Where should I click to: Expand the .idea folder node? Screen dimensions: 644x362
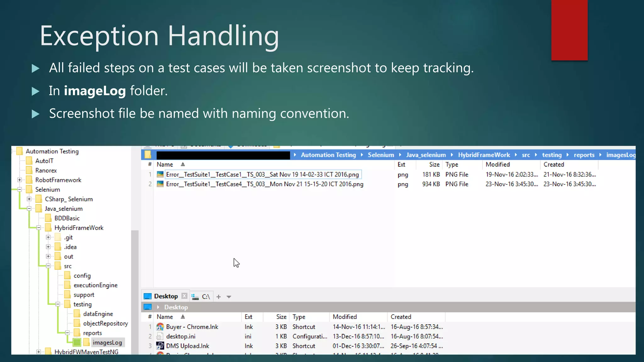click(x=48, y=247)
